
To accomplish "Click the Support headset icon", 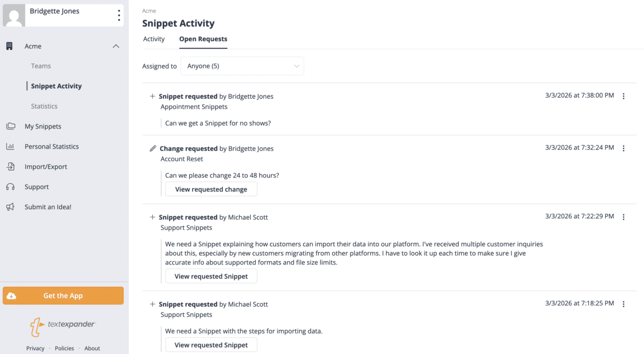I will [10, 187].
